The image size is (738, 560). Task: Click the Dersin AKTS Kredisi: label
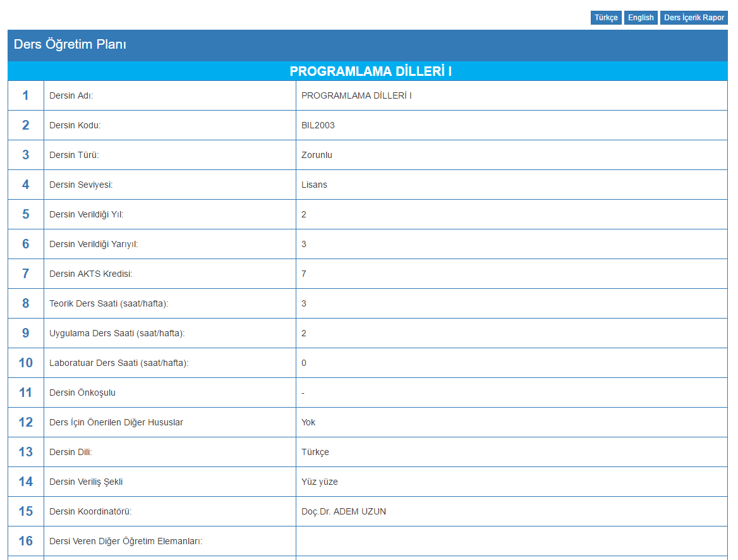[91, 274]
